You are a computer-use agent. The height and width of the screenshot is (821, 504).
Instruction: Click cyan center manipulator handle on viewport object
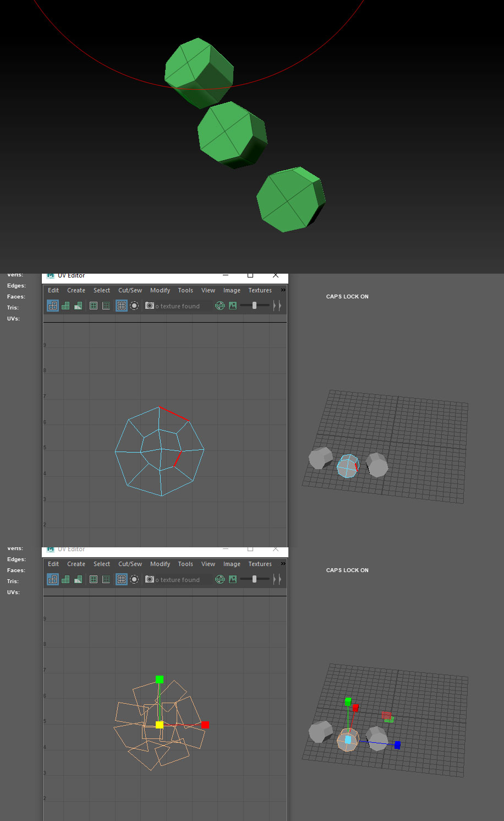tap(348, 740)
